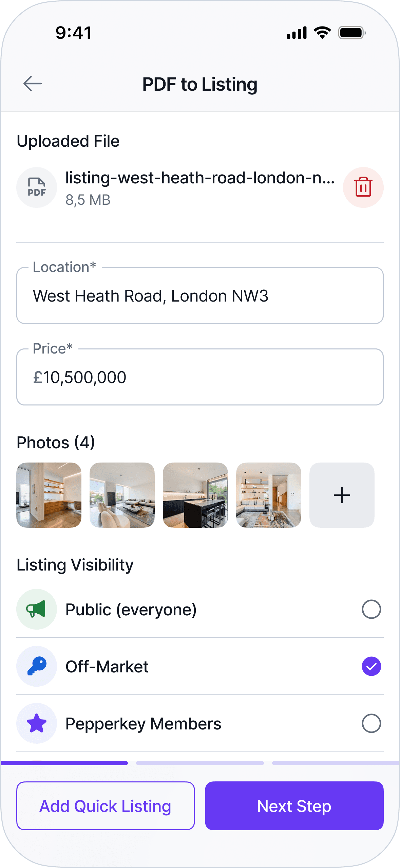Open the first photo thumbnail with wooden shelves
Screen dimensions: 400x868
pyautogui.click(x=49, y=495)
